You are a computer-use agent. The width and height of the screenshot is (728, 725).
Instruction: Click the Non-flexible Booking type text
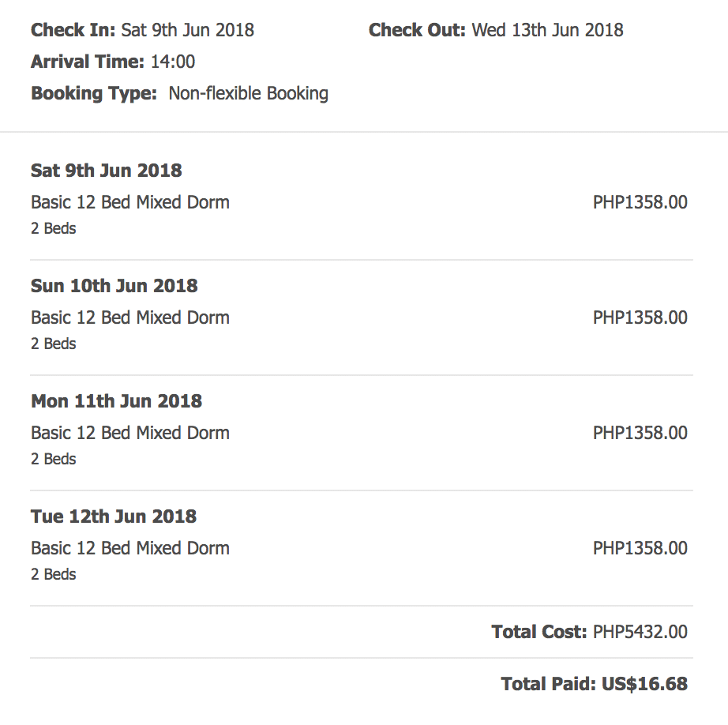tap(249, 93)
